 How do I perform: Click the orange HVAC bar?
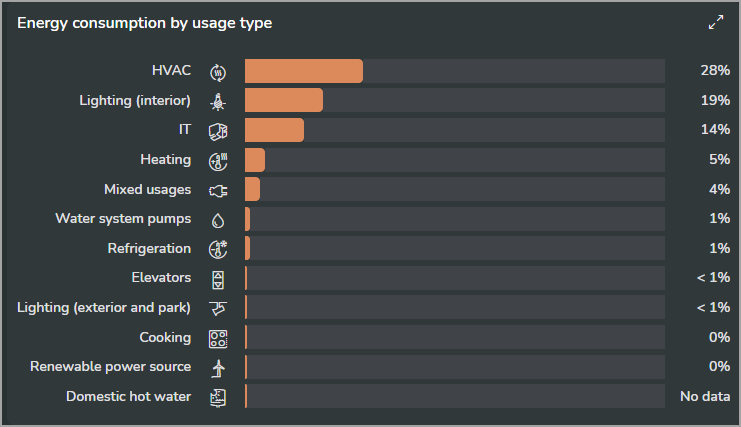tap(304, 71)
